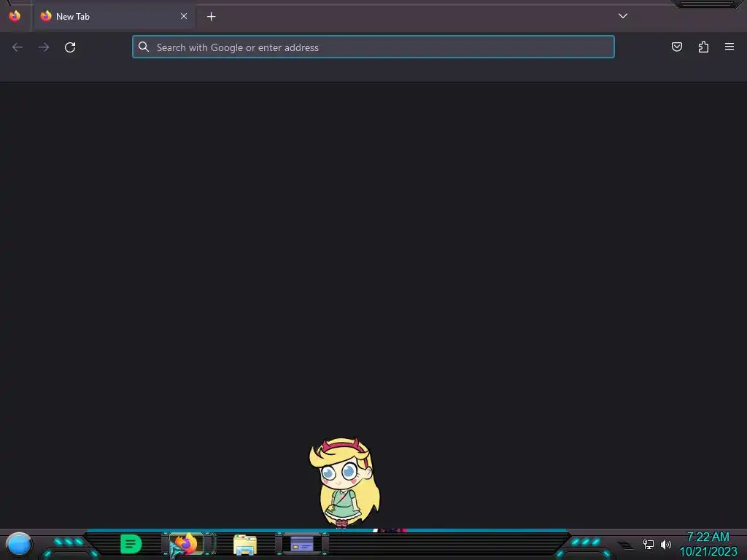Viewport: 747px width, 560px height.
Task: Go forward using the forward arrow
Action: click(x=44, y=47)
